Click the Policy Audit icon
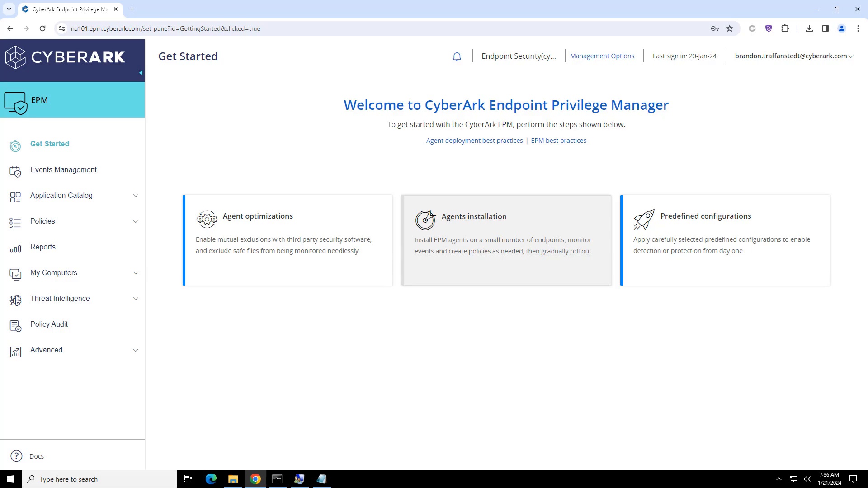868x488 pixels. coord(15,326)
